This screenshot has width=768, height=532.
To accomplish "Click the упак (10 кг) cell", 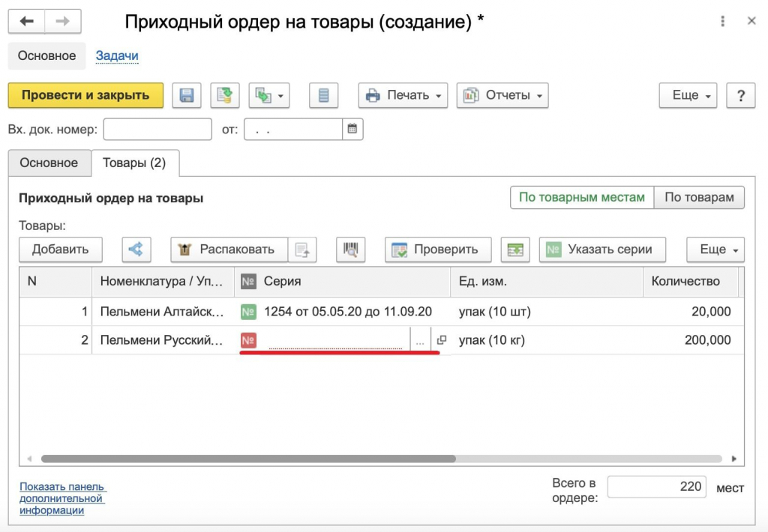I will 547,339.
